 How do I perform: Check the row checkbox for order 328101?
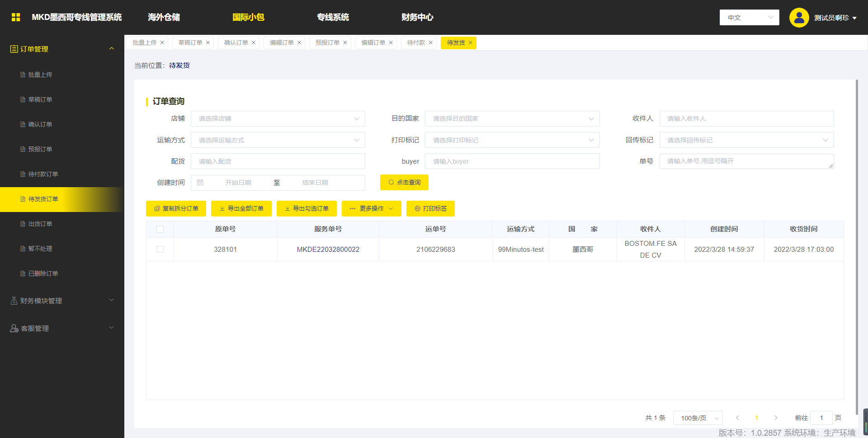pyautogui.click(x=160, y=250)
